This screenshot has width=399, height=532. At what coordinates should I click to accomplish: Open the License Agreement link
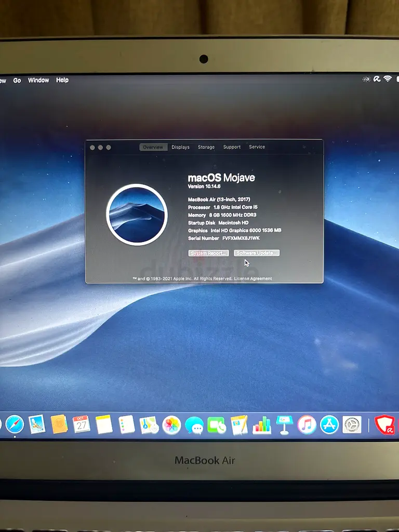pos(253,278)
